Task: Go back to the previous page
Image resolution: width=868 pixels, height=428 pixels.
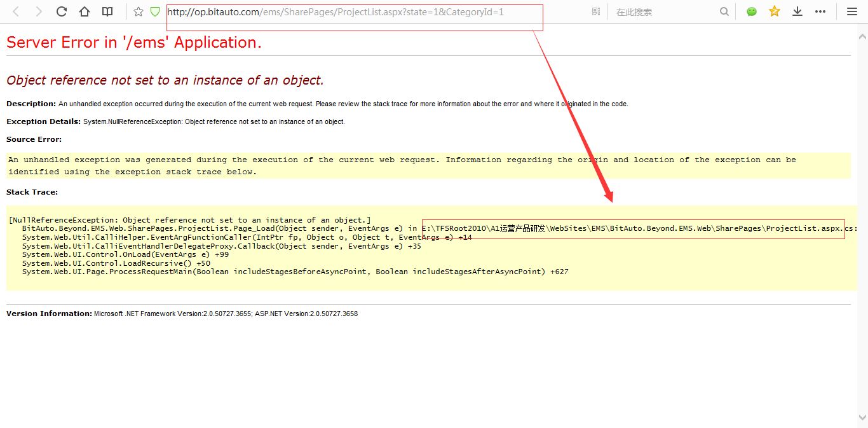Action: 16,11
